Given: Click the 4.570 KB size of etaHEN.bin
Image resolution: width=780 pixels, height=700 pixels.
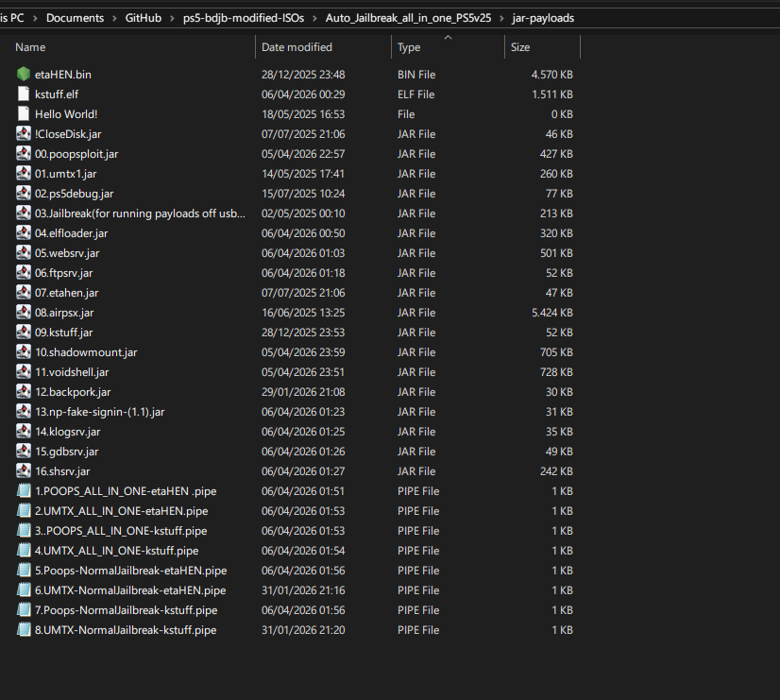Looking at the screenshot, I should (x=552, y=75).
